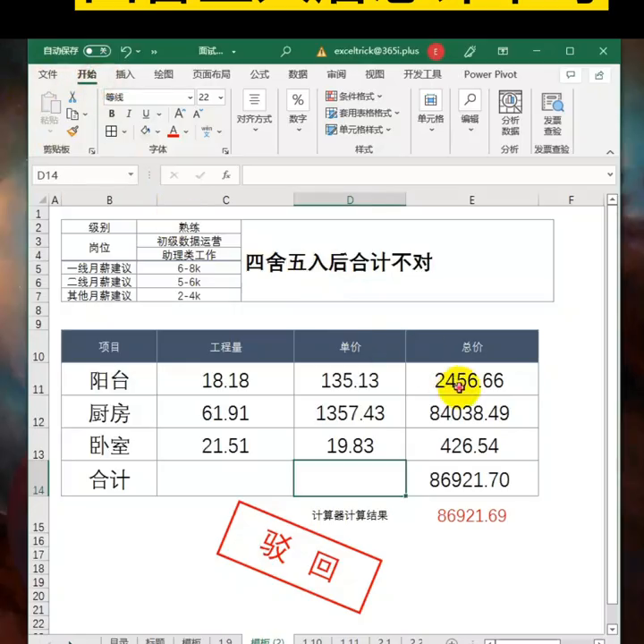Switch to the 页面布局 tab

click(x=211, y=74)
